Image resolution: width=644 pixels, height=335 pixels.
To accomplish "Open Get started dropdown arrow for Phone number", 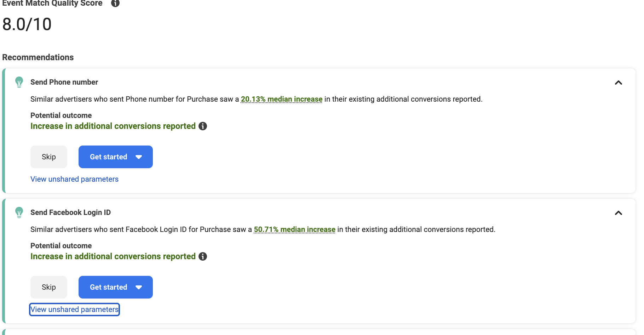I will pyautogui.click(x=139, y=157).
